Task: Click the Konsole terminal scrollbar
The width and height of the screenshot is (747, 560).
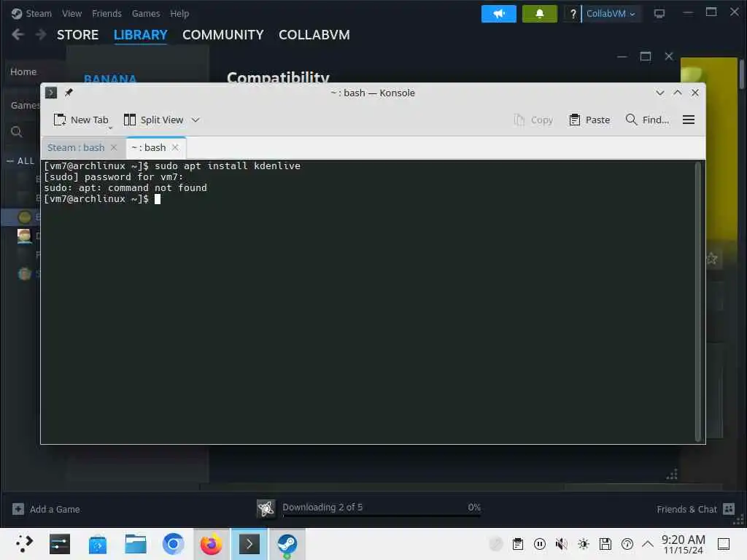Action: (697, 301)
